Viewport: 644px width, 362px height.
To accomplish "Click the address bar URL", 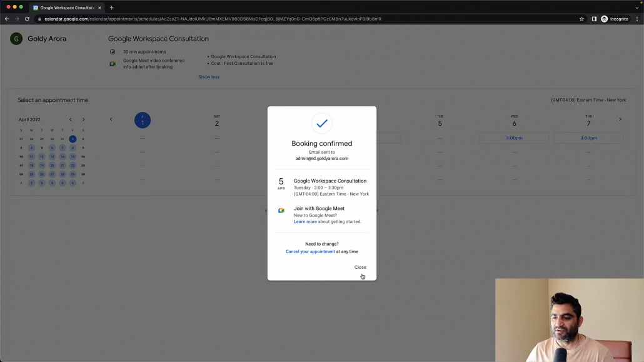I will coord(213,19).
